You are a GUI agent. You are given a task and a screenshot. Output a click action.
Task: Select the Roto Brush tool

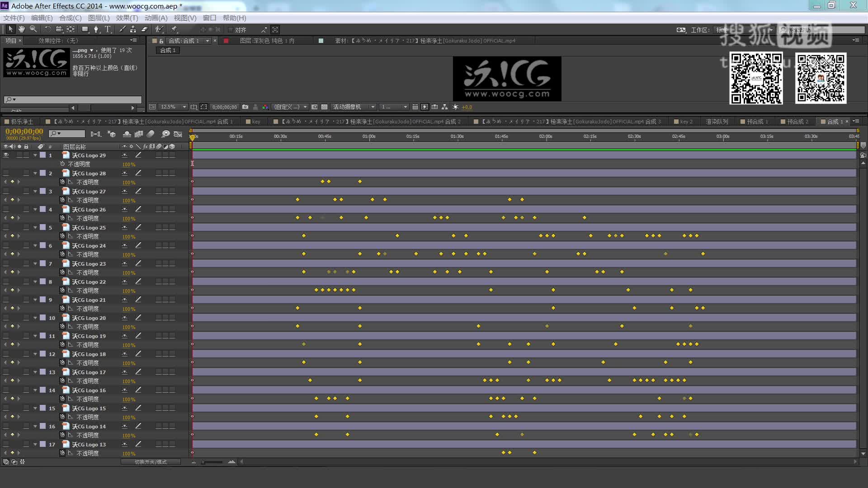click(159, 29)
